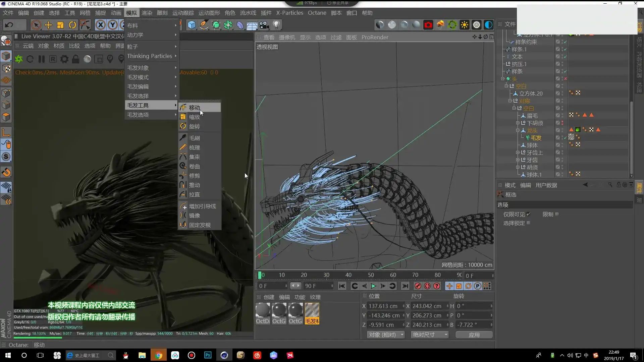Select the 毛刷 hair brush tool

(x=194, y=138)
